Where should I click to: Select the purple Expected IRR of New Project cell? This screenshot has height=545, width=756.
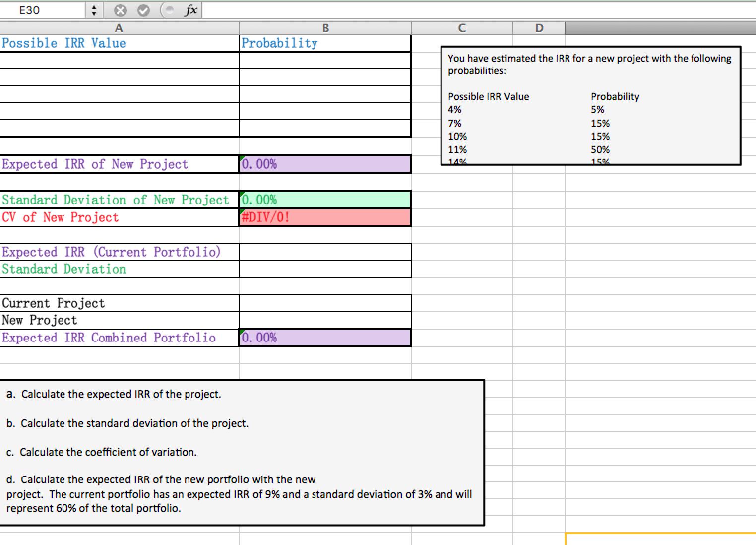tap(325, 164)
